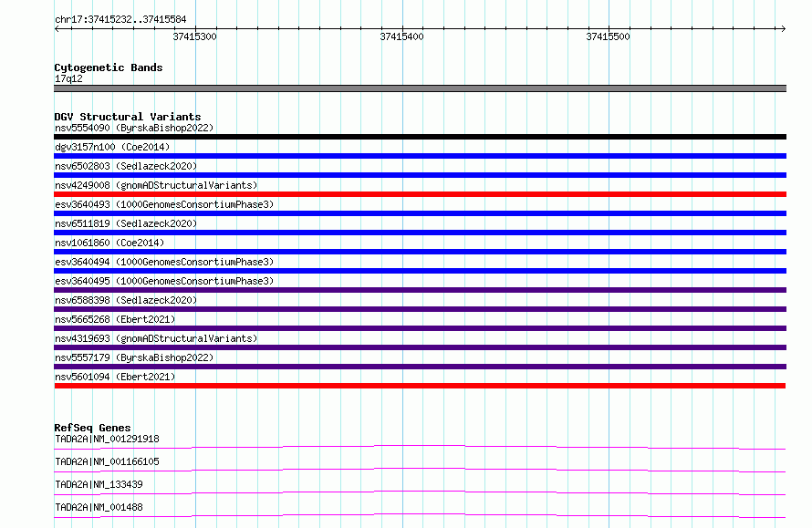Click the purple bar for nsv5665268
This screenshot has height=528, width=812.
pyautogui.click(x=420, y=328)
